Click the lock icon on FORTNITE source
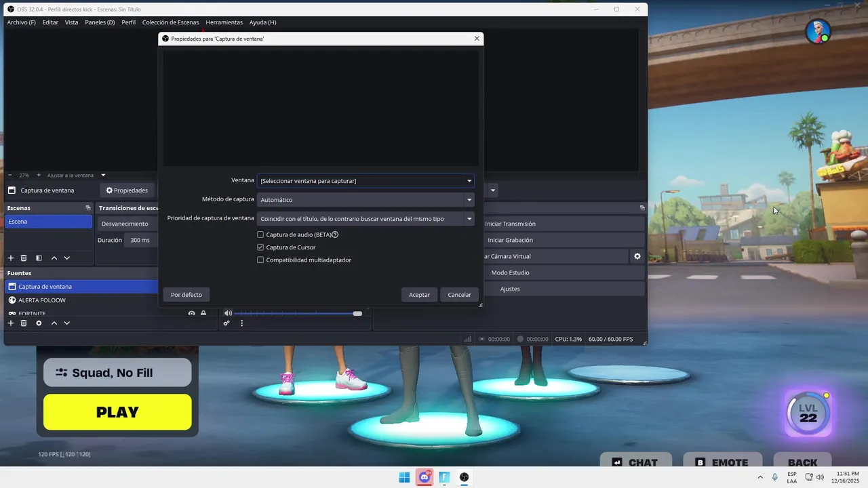Viewport: 868px width, 488px height. (x=203, y=314)
